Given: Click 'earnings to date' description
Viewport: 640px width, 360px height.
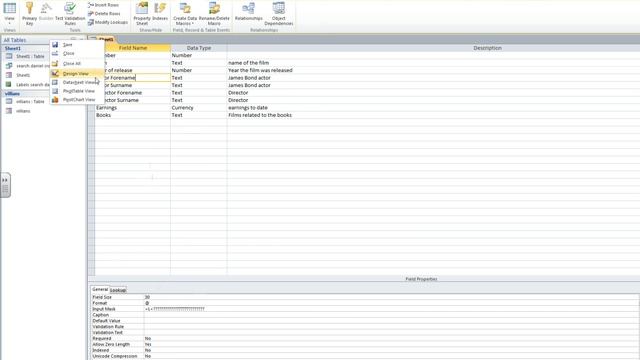Looking at the screenshot, I should point(248,108).
